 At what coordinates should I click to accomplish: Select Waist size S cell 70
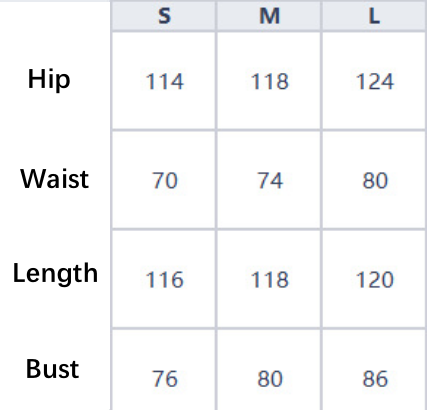164,180
